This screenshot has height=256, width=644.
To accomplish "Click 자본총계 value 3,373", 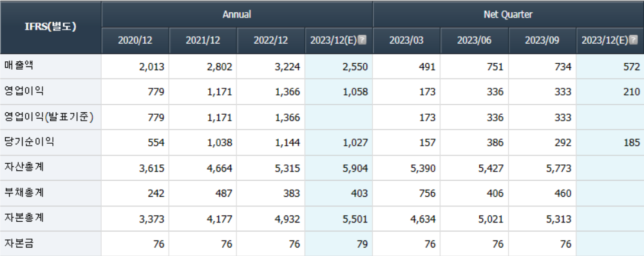I will (x=152, y=219).
